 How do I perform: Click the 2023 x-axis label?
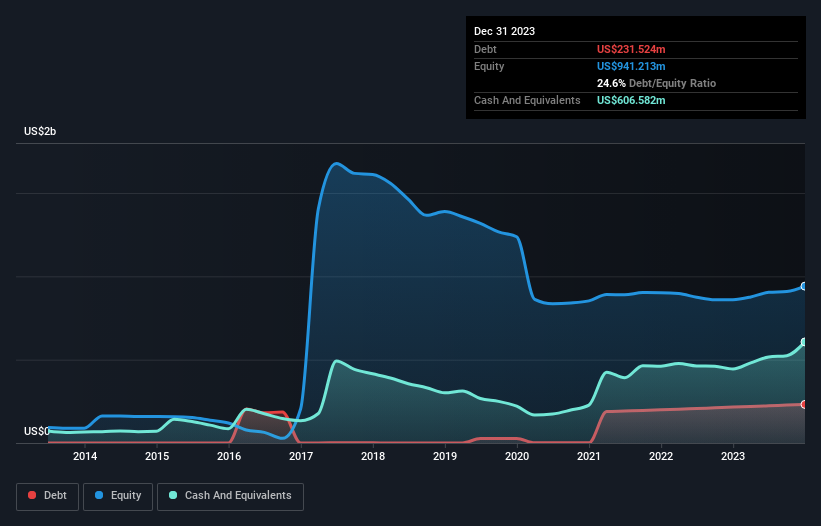pos(733,456)
